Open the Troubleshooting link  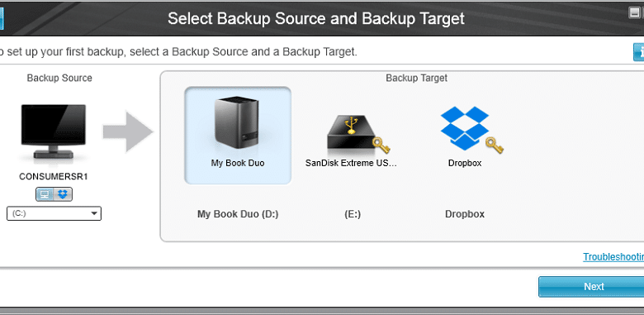click(613, 257)
